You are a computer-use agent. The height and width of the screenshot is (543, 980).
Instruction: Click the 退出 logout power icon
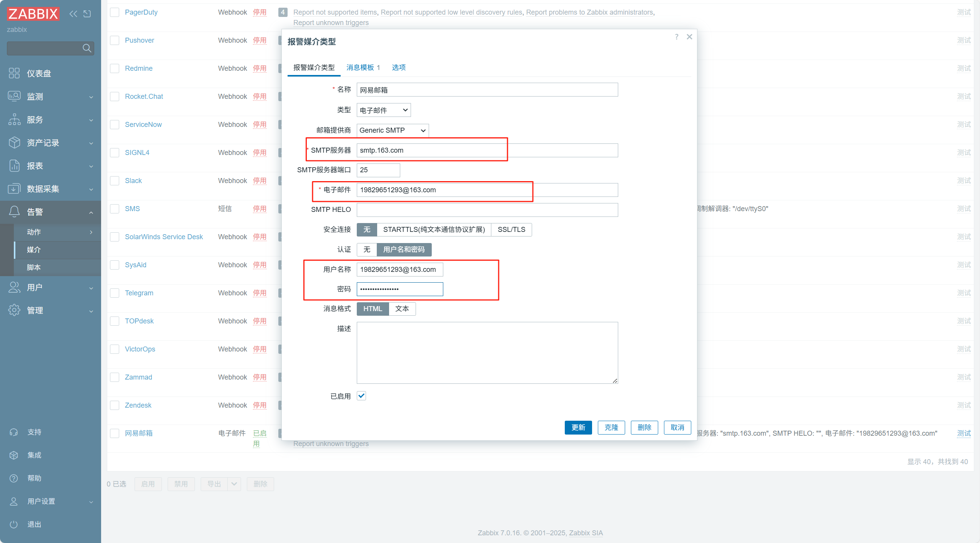point(14,524)
